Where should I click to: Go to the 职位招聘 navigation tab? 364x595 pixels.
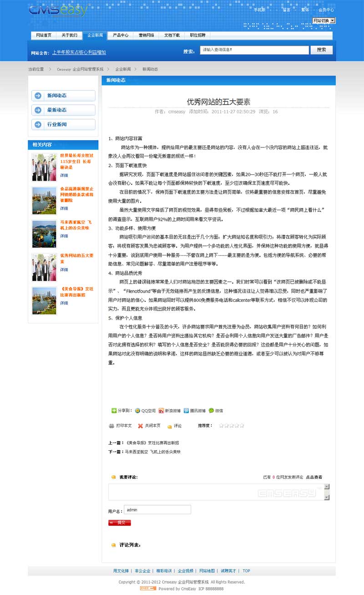click(x=197, y=35)
